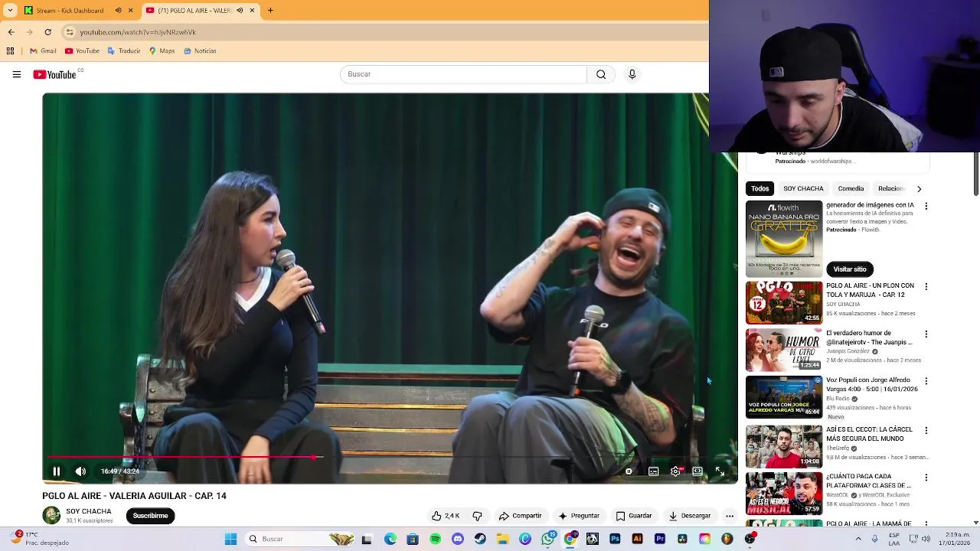980x551 pixels.
Task: Click the page vertical scrollbar
Action: click(x=975, y=174)
